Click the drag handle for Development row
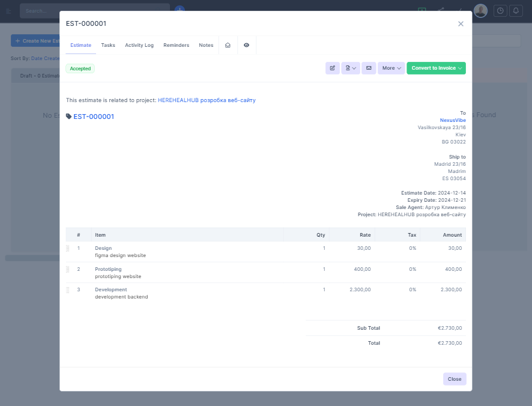 coord(68,290)
